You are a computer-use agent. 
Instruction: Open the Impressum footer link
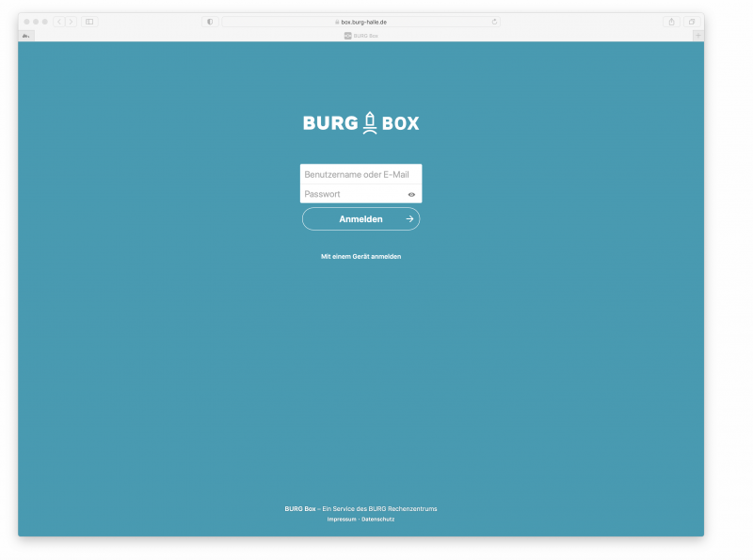(x=342, y=520)
